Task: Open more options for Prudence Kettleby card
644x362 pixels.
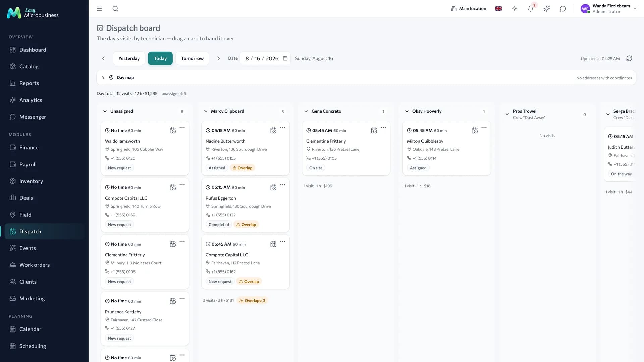Action: [x=182, y=298]
